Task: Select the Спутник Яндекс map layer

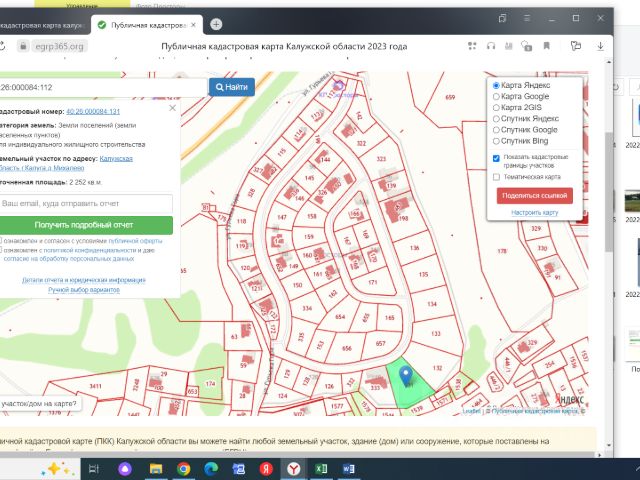Action: coord(497,118)
